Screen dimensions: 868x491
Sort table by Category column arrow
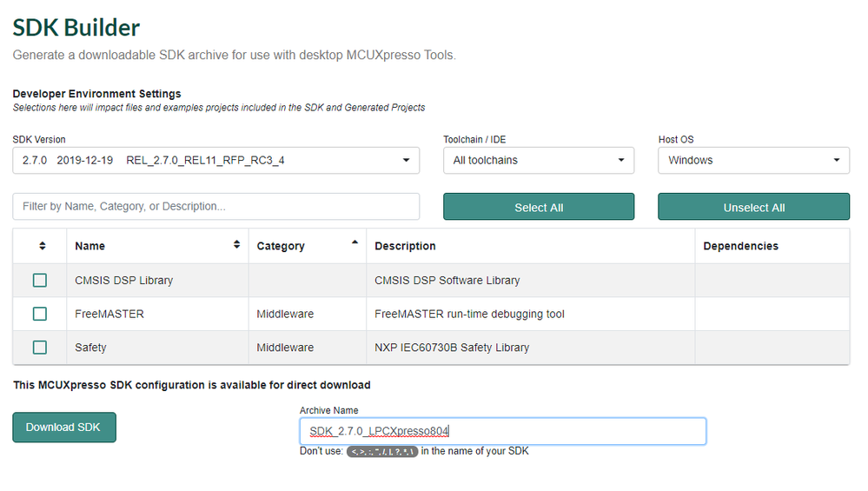coord(354,243)
